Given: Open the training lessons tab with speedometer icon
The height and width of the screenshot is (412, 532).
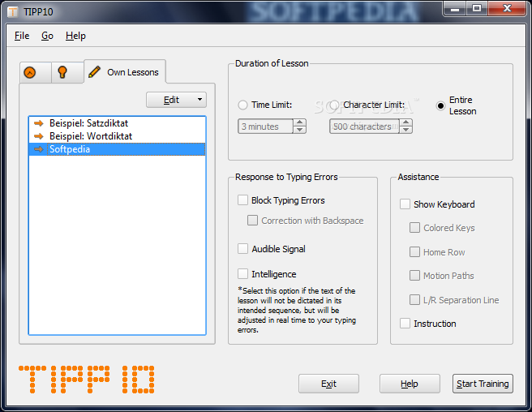Looking at the screenshot, I should click(36, 72).
